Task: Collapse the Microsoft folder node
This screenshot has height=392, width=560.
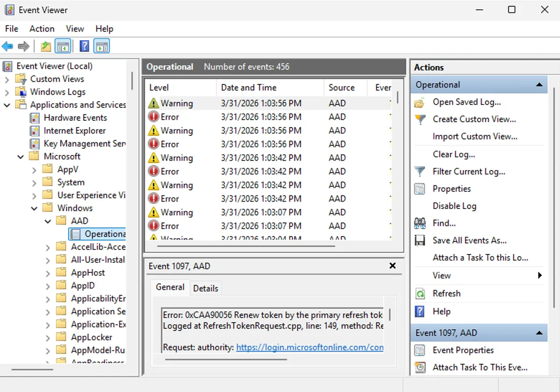Action: pyautogui.click(x=21, y=157)
